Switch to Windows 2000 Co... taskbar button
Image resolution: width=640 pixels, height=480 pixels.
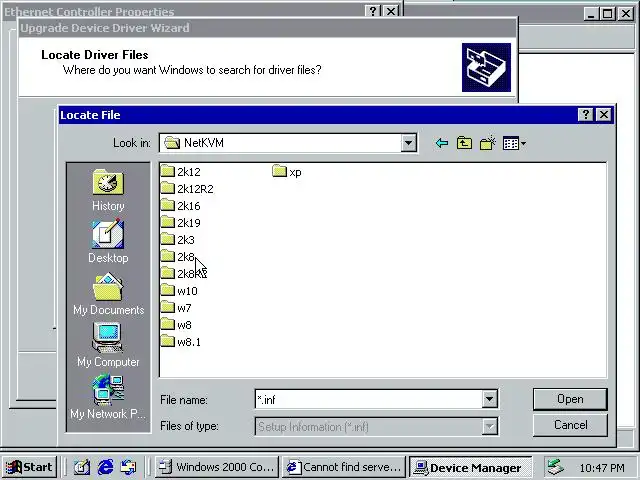click(x=217, y=467)
